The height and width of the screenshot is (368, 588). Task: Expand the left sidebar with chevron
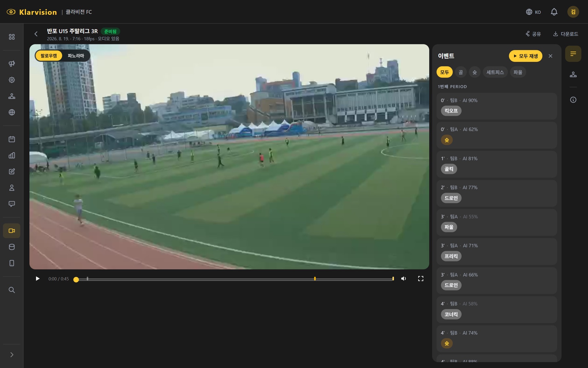(12, 355)
